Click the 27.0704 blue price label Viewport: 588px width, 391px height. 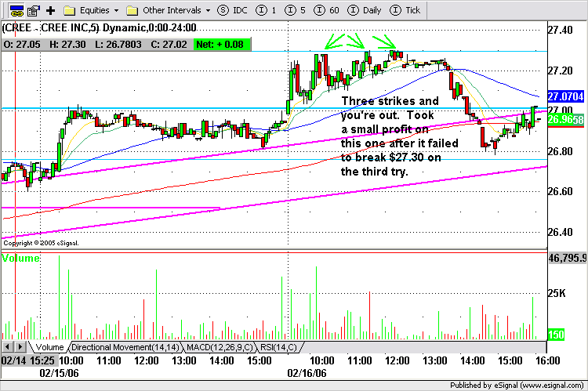click(565, 96)
